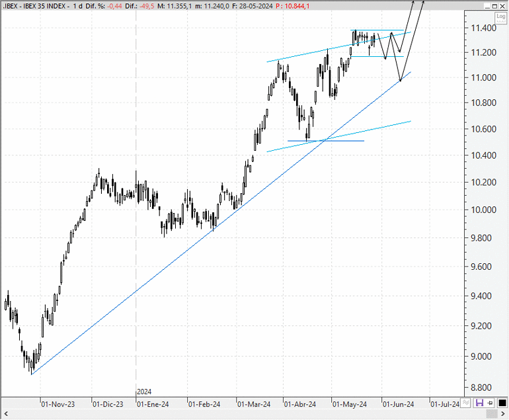Click the 10.000 price axis label
This screenshot has height=420, width=509.
484,210
